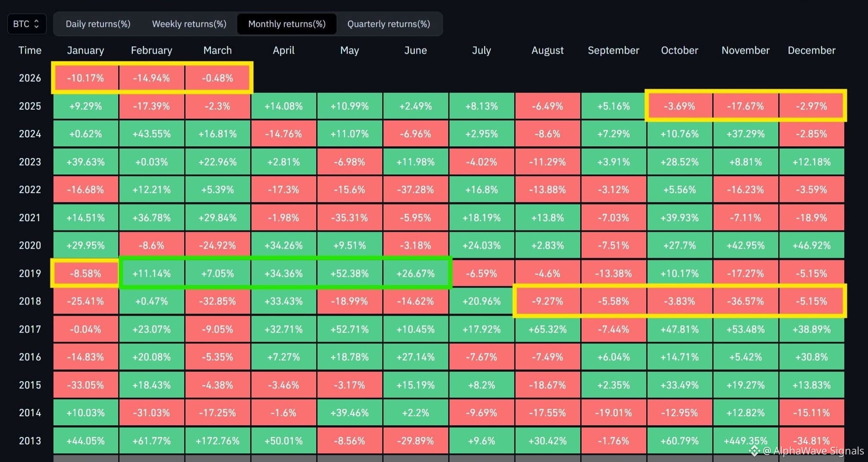Select the 2024 row label

[x=30, y=134]
